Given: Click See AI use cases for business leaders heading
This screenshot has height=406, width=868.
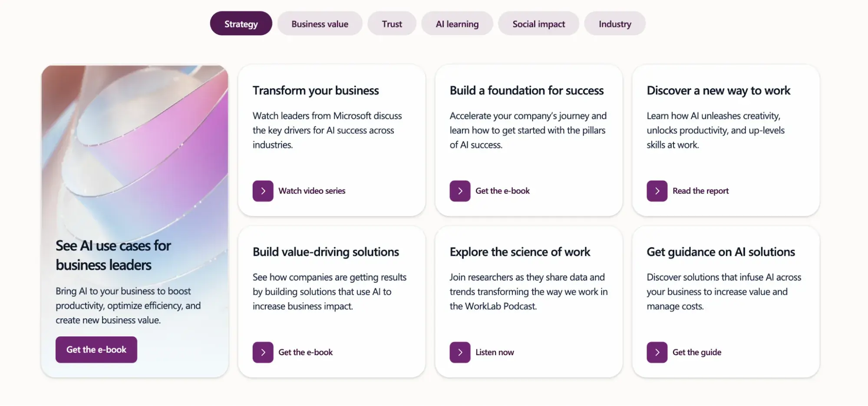Looking at the screenshot, I should [x=113, y=255].
